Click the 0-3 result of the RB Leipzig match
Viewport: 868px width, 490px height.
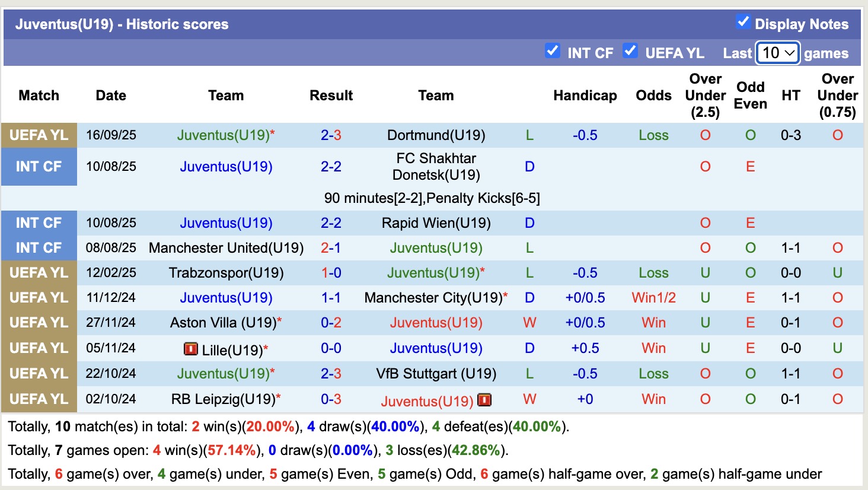(331, 399)
